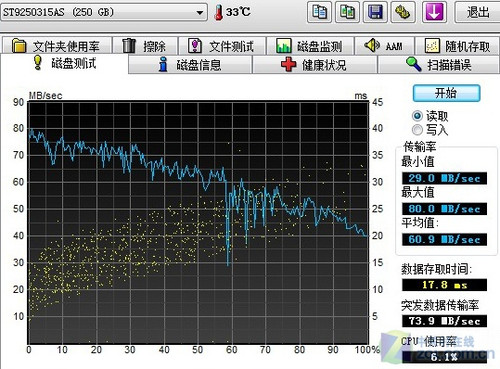Click the 开始 start button
Image resolution: width=500 pixels, height=369 pixels.
[x=446, y=93]
